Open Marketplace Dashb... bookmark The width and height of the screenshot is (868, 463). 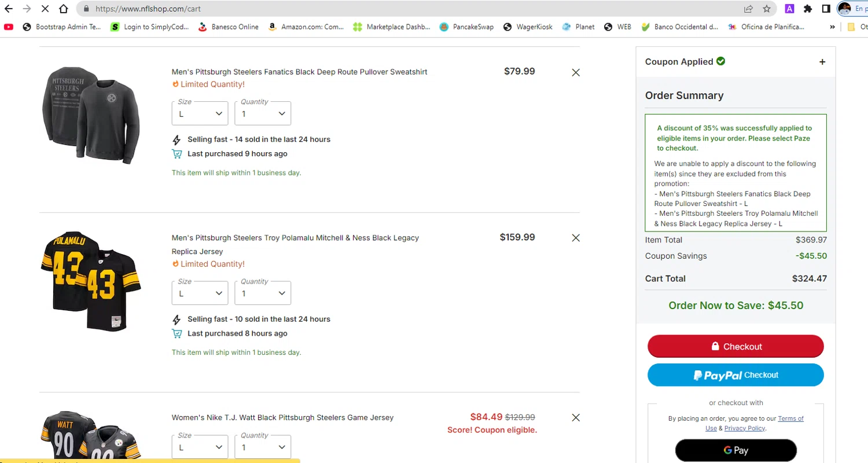tap(392, 27)
